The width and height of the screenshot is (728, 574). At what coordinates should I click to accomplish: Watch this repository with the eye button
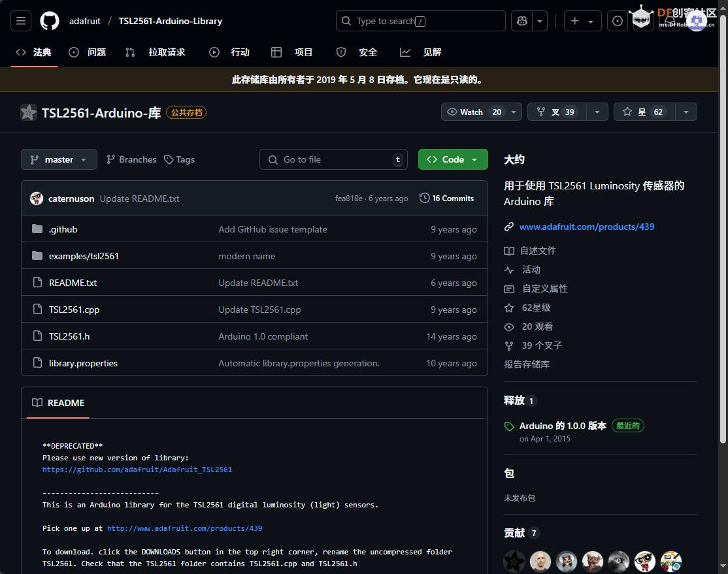[474, 112]
